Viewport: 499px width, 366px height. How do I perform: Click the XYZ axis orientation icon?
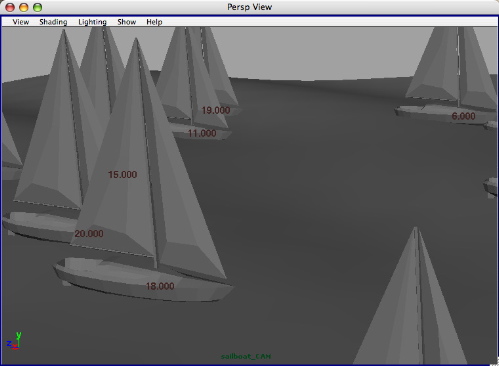point(14,341)
